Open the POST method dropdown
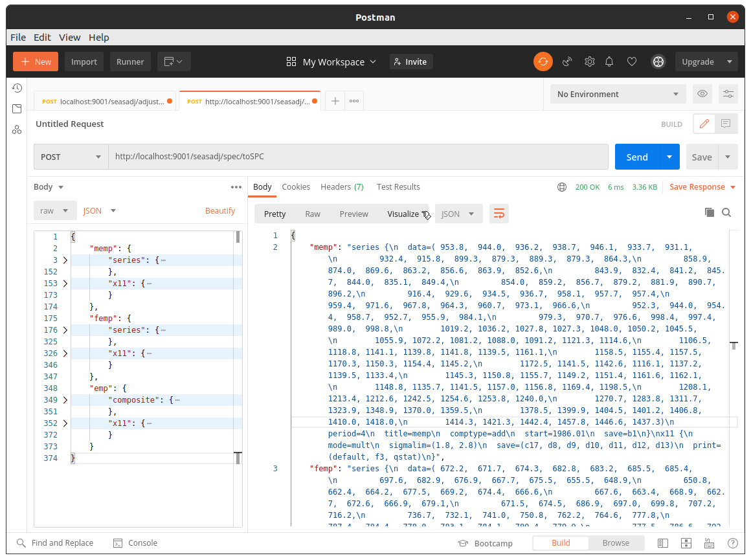Screen dimensions: 751x560 (71, 157)
